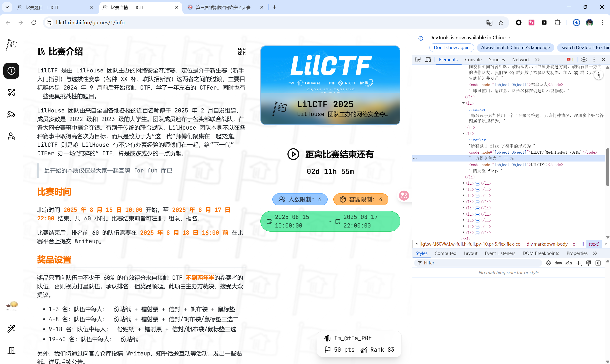Open the Computed styles tab
The height and width of the screenshot is (364, 610).
445,253
